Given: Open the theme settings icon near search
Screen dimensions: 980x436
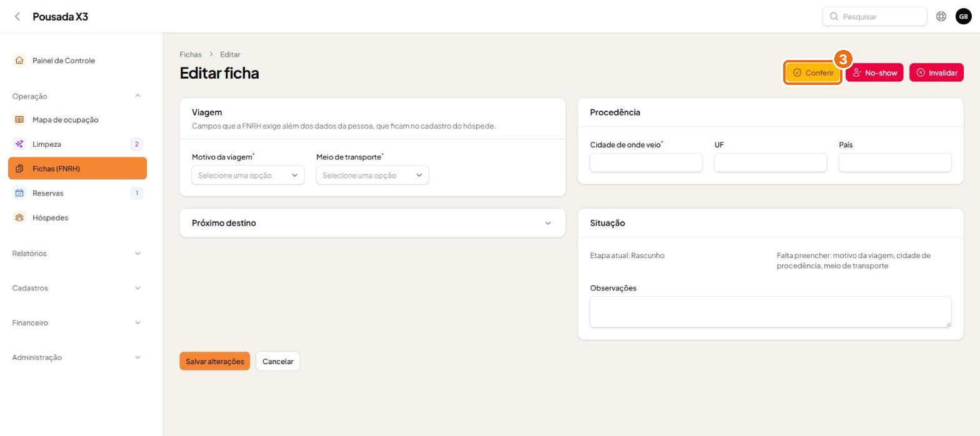Looking at the screenshot, I should pyautogui.click(x=941, y=16).
